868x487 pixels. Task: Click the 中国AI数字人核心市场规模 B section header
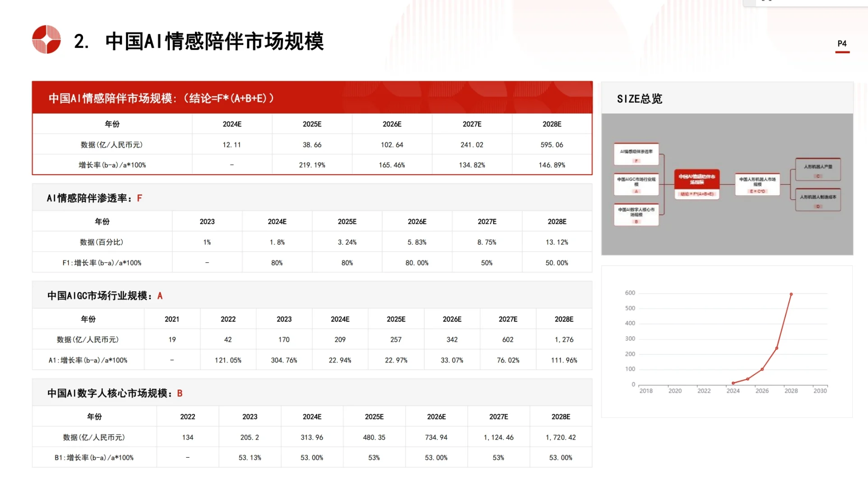click(115, 393)
